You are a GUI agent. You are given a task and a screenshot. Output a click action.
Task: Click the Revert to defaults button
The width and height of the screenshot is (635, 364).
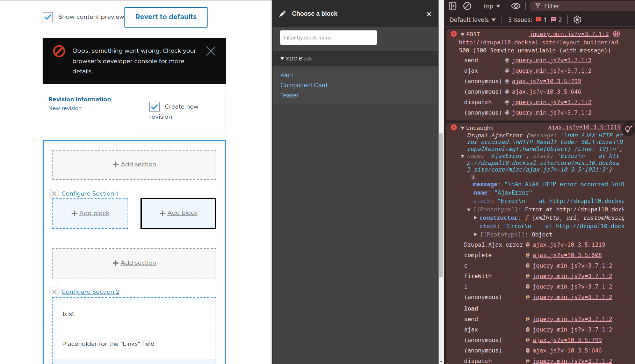166,17
